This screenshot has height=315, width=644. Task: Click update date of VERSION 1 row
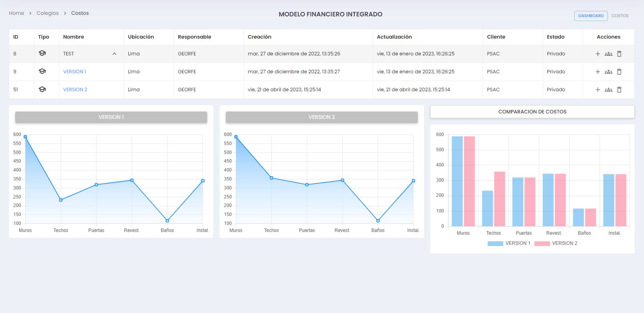pyautogui.click(x=416, y=72)
